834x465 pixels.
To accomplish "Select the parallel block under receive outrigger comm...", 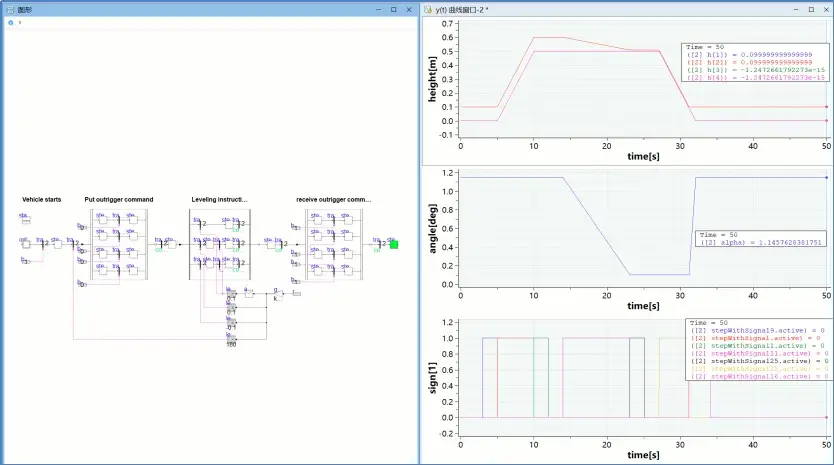I will pyautogui.click(x=334, y=244).
